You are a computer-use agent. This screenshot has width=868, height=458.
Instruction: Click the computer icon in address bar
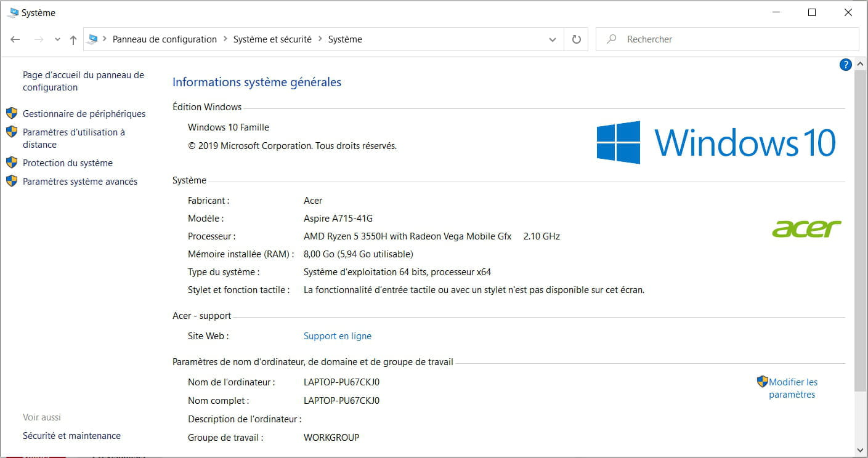click(x=93, y=39)
